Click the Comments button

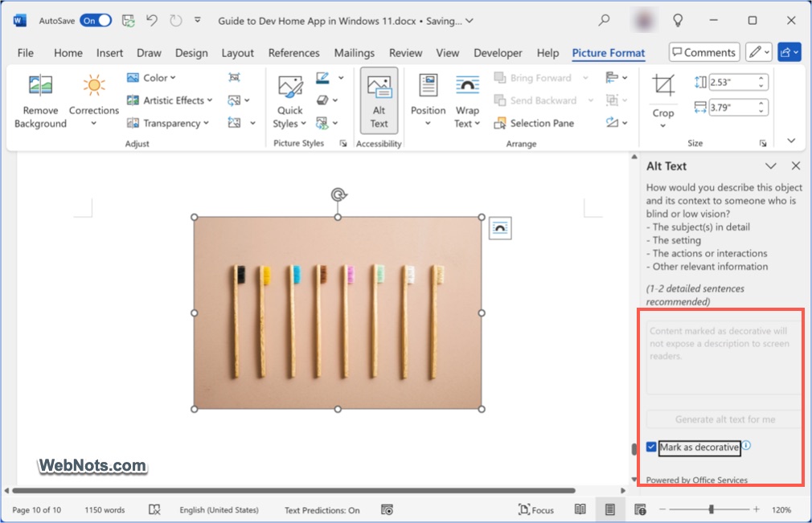(704, 52)
